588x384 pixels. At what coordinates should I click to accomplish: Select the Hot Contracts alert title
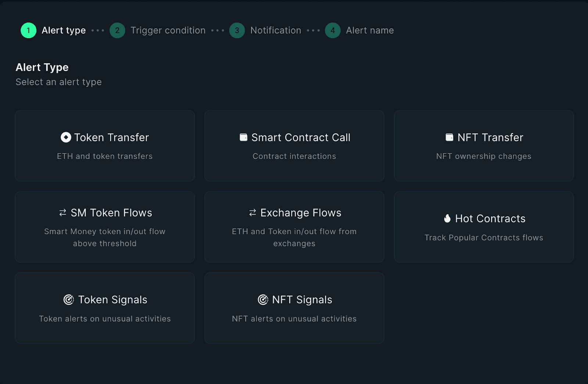pyautogui.click(x=490, y=218)
